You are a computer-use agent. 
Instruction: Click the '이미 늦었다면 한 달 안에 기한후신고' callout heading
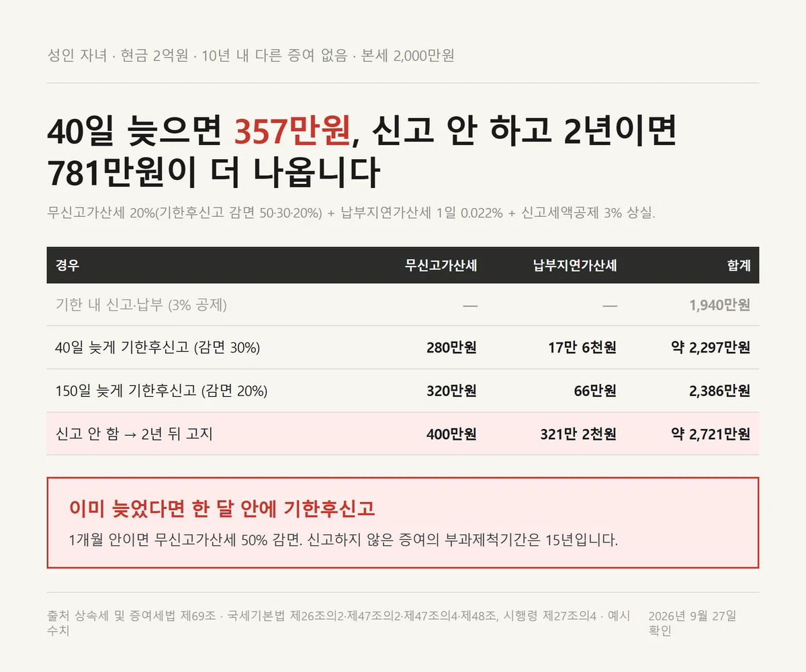pos(222,508)
